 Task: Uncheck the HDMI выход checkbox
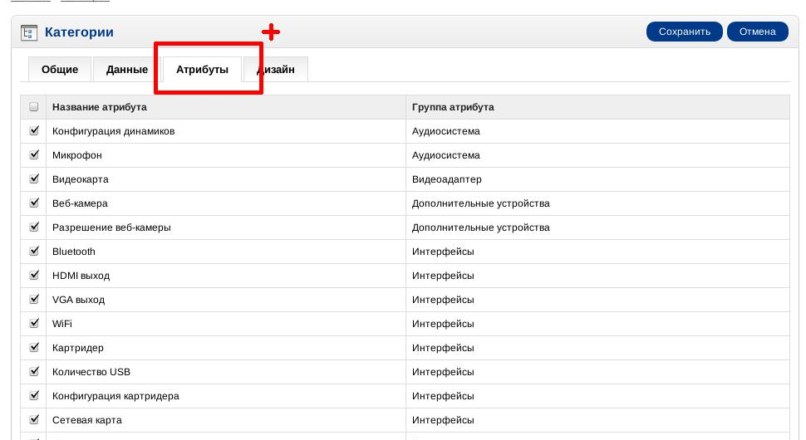click(x=35, y=275)
